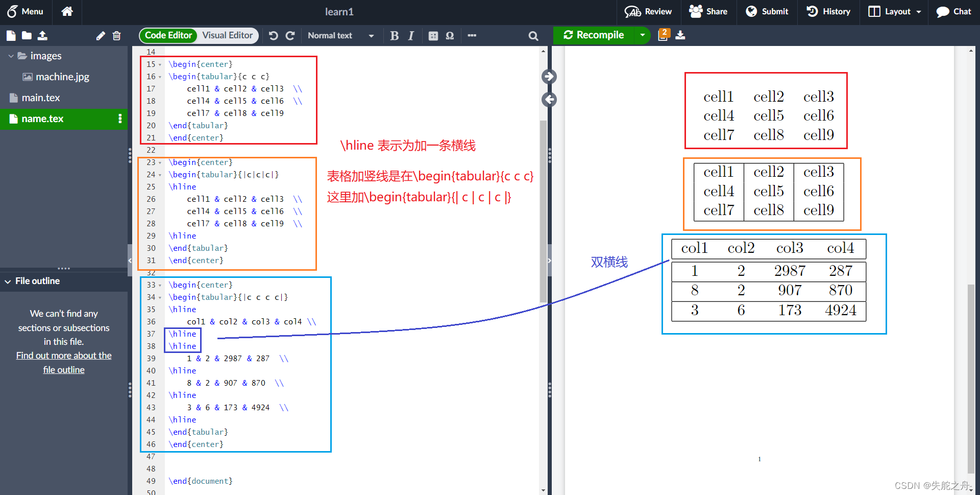Fold code at line 15

(x=160, y=64)
